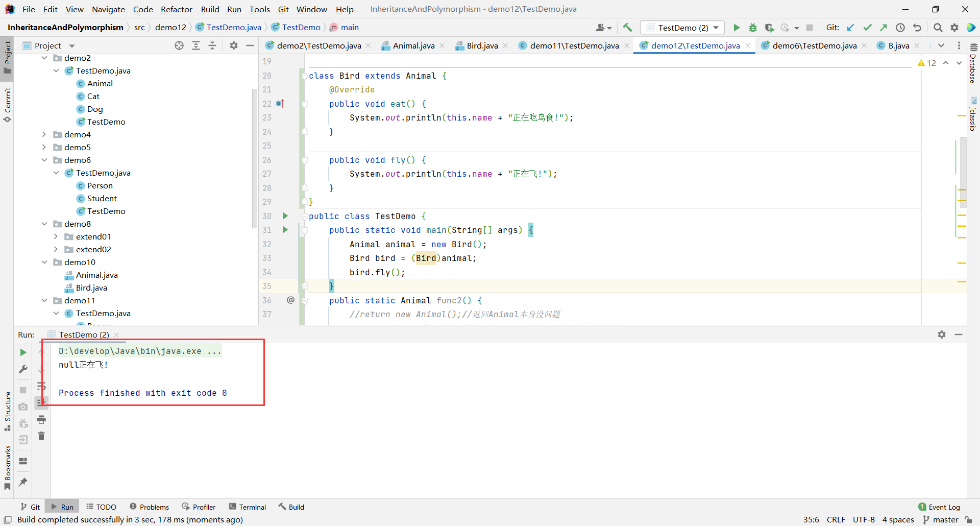Go to next highlighted error arrow
980x526 pixels.
pyautogui.click(x=959, y=63)
